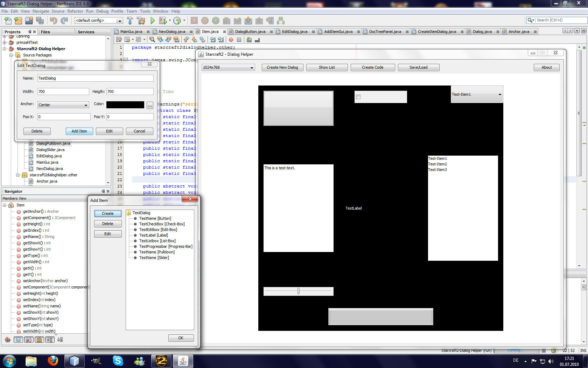This screenshot has height=368, width=588.
Task: Run the main project with green arrow
Action: click(x=153, y=21)
